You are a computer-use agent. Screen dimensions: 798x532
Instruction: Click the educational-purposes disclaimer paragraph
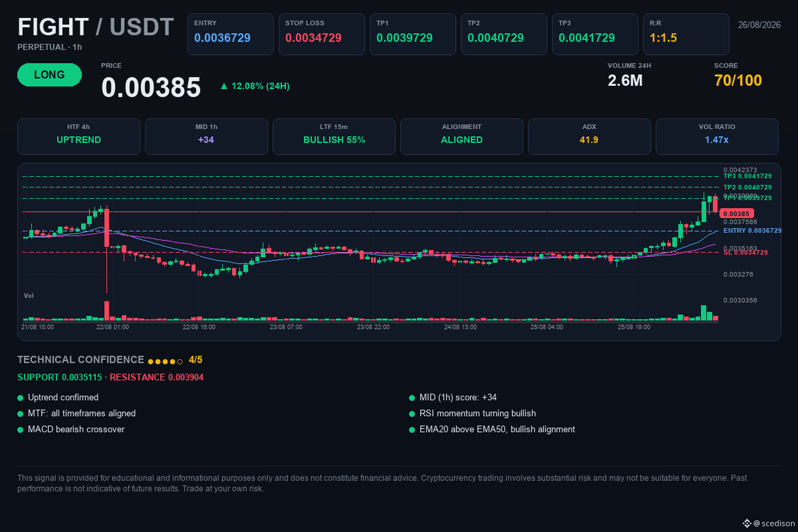pos(382,483)
